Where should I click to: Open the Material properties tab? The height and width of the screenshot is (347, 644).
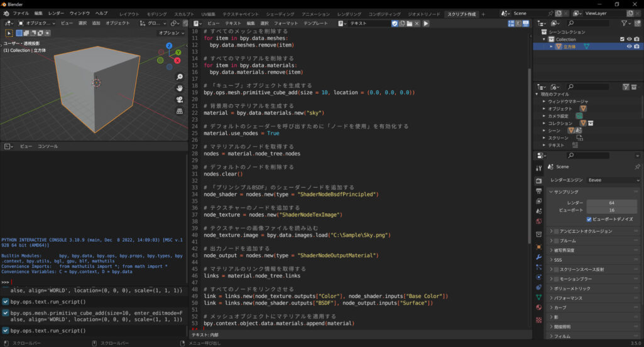click(539, 307)
